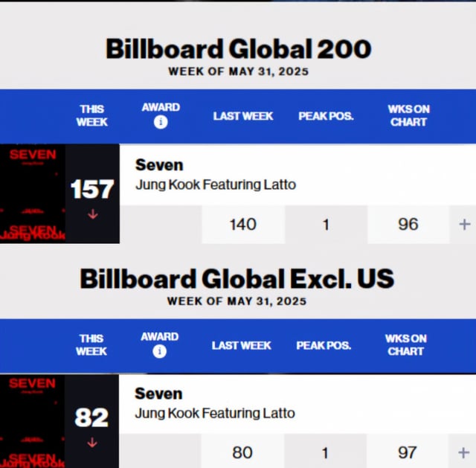Open Jung Kook Featuring Latto artist link, Excl. US
Image resolution: width=476 pixels, height=468 pixels.
tap(215, 414)
